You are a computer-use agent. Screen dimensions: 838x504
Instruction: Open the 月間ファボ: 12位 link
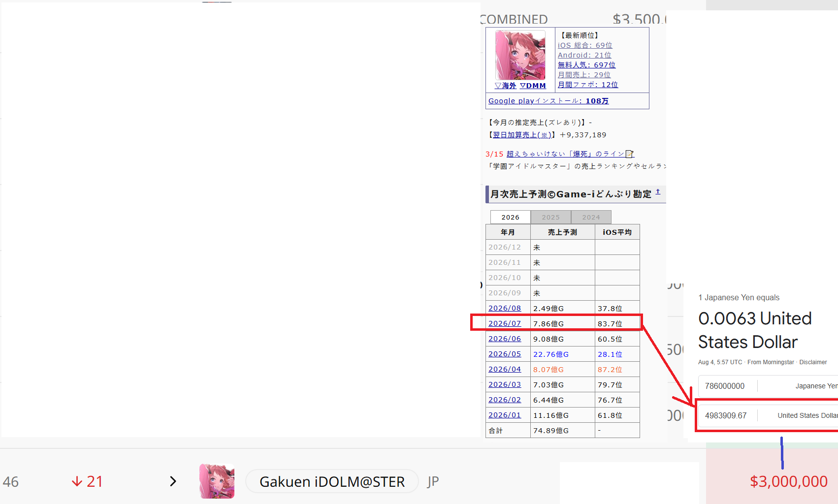588,85
